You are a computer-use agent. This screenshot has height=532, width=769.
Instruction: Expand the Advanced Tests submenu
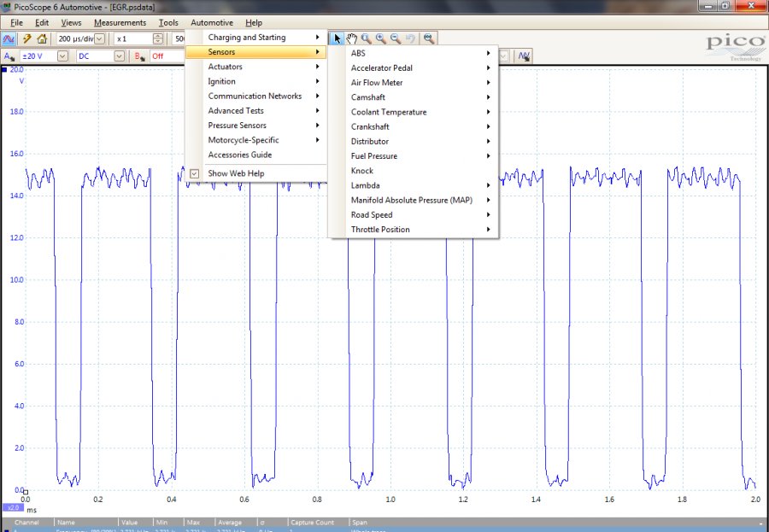click(256, 111)
